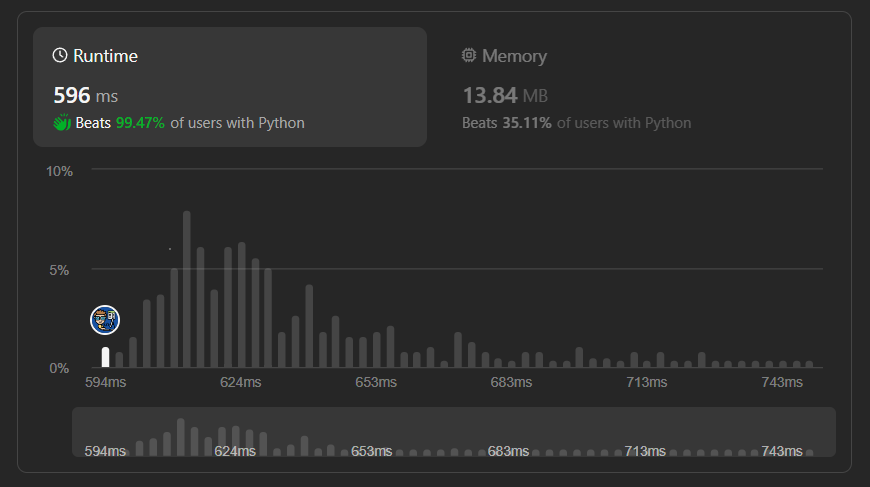Click 713ms in the bottom range overview
Viewport: 870px width, 487px height.
[645, 451]
